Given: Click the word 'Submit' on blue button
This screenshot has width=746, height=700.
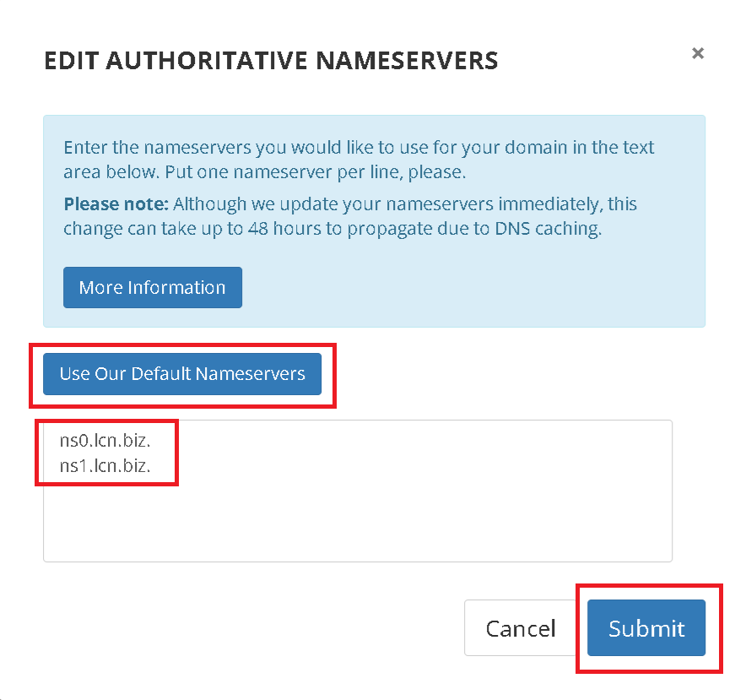Looking at the screenshot, I should pyautogui.click(x=646, y=628).
